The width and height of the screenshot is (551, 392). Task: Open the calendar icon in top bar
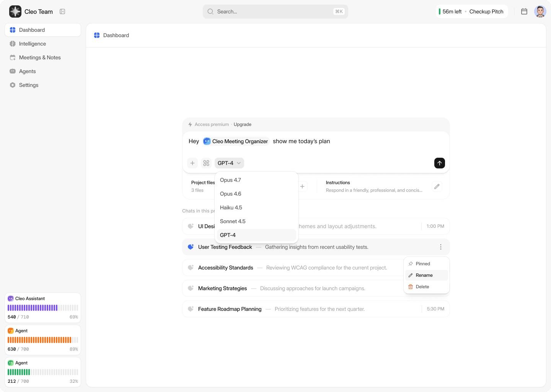[524, 11]
